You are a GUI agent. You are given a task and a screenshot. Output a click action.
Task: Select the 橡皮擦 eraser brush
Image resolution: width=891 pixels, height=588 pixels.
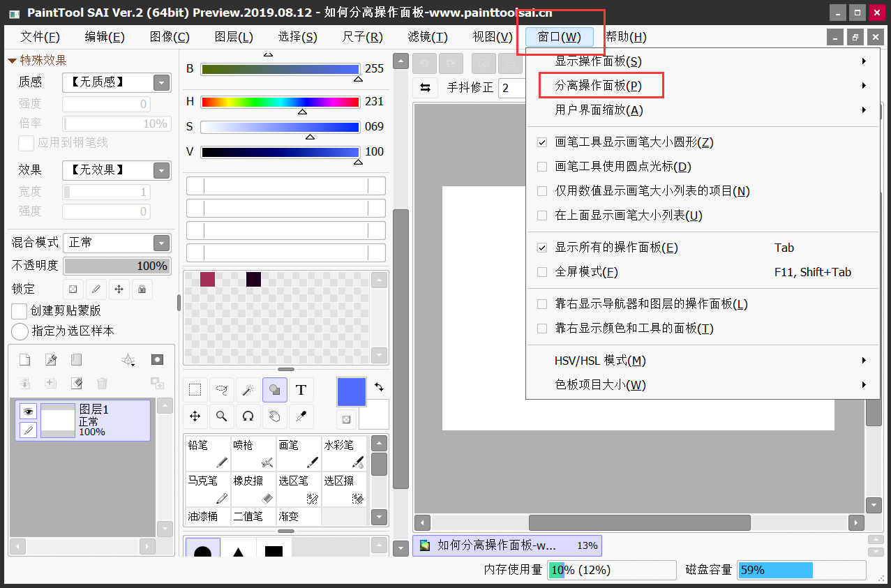[x=253, y=490]
